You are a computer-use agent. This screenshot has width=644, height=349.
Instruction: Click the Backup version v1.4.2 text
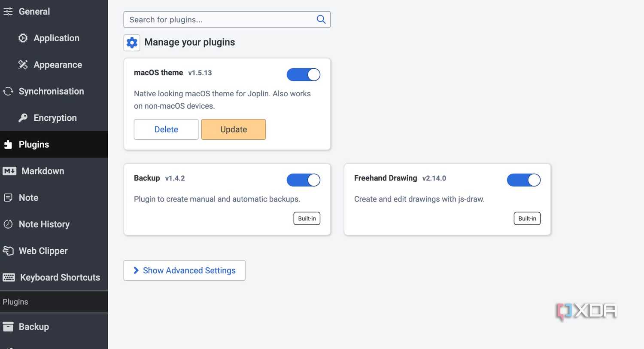[x=175, y=178]
